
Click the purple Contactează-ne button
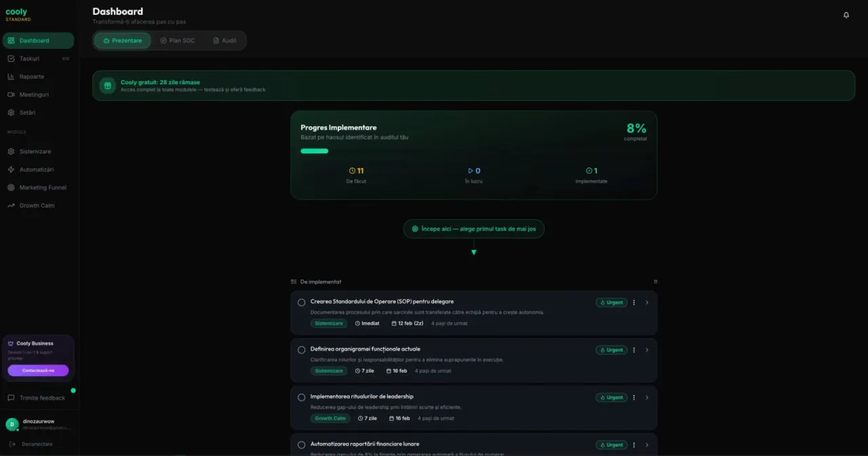38,370
